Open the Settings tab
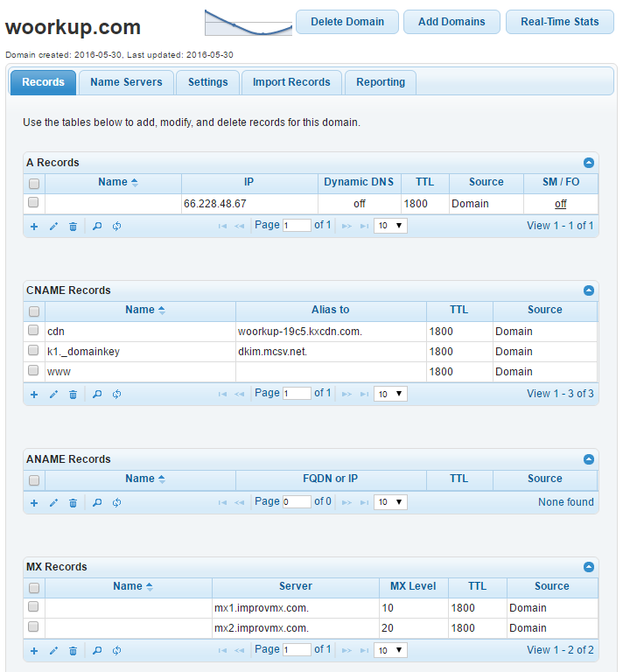The width and height of the screenshot is (623, 672). pos(207,82)
